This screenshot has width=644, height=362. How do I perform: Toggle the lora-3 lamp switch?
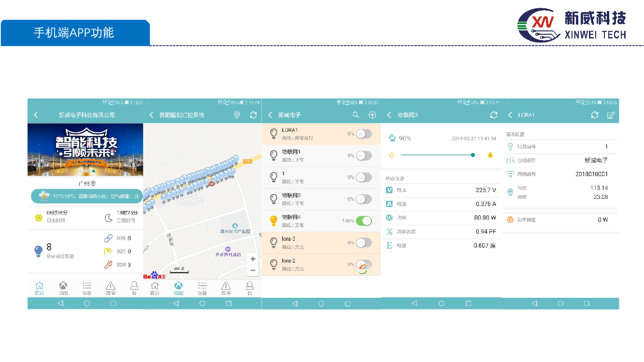pyautogui.click(x=364, y=242)
